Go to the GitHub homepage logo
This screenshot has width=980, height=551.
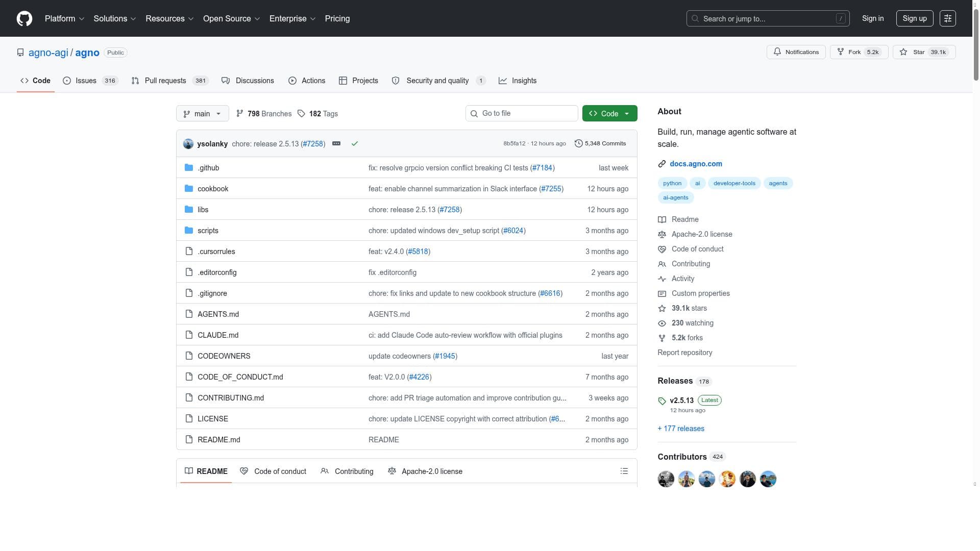point(24,18)
